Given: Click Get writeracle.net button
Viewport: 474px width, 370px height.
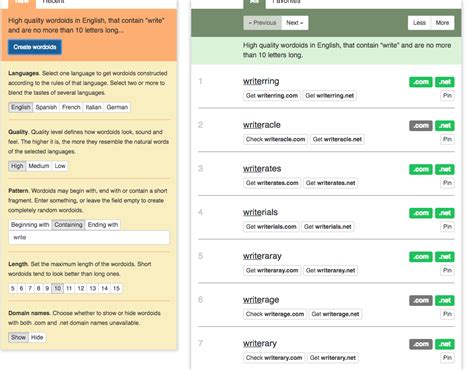Looking at the screenshot, I should pos(337,139).
